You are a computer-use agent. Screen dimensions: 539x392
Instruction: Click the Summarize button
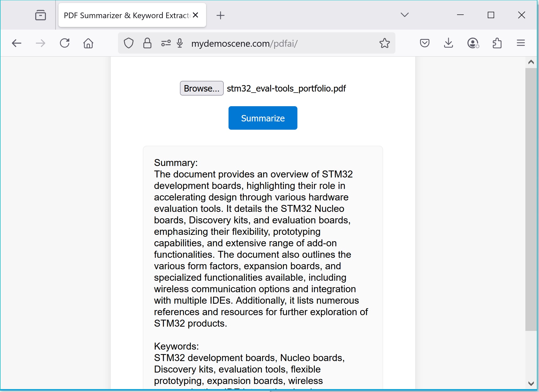263,118
